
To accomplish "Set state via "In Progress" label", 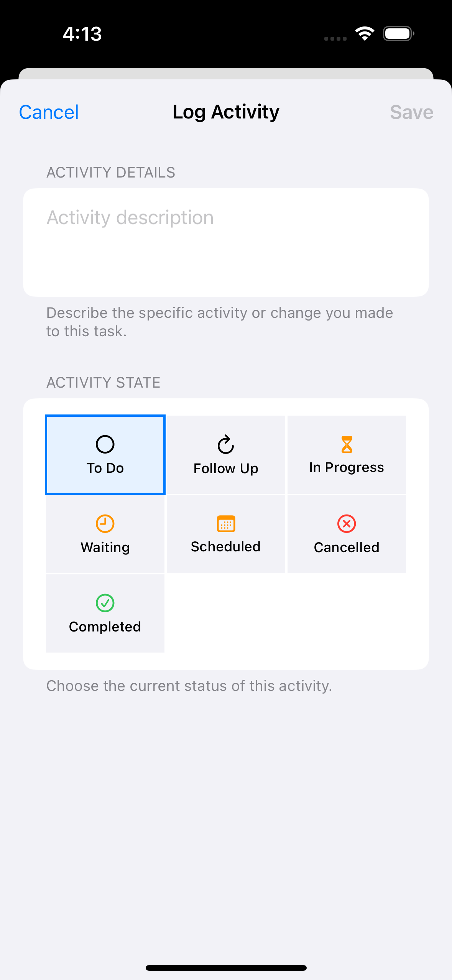I will click(347, 467).
